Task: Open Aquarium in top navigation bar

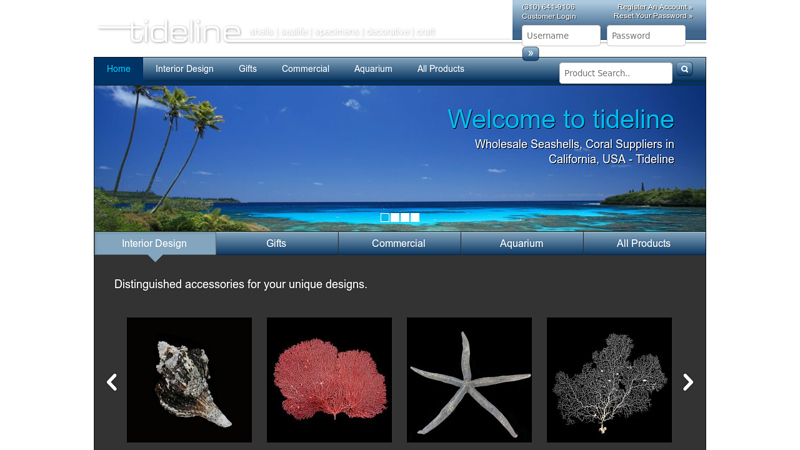Action: [373, 69]
